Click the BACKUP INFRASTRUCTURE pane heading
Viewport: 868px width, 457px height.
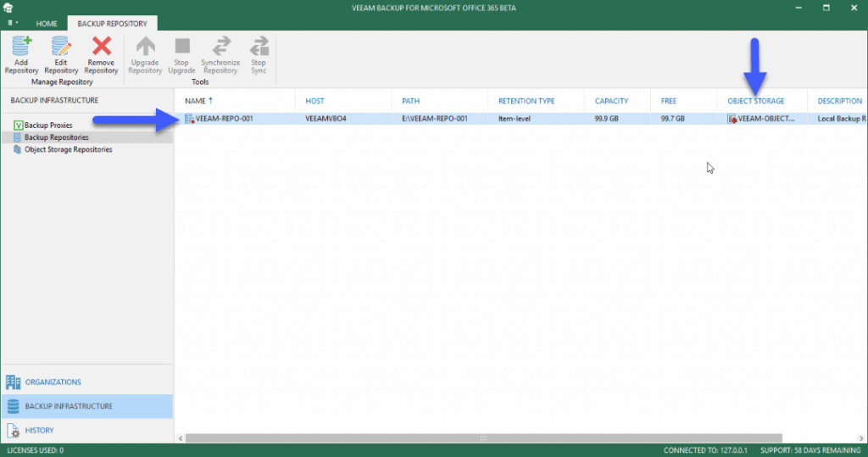click(x=54, y=100)
